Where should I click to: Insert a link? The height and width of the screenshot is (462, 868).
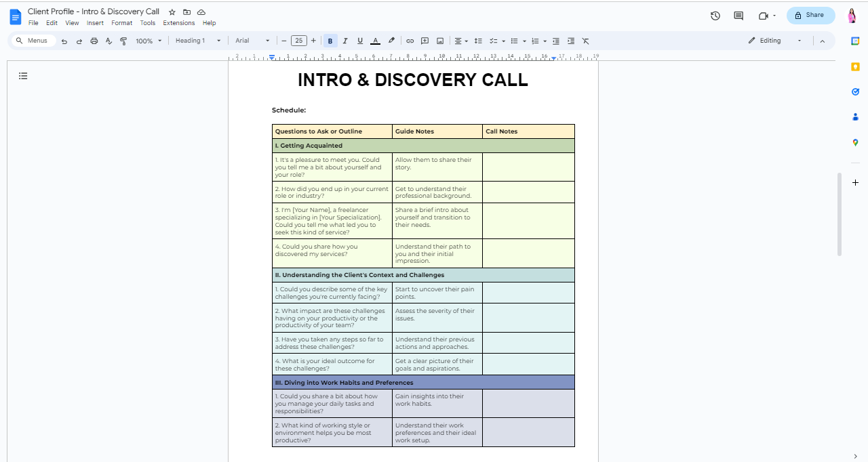click(x=410, y=41)
